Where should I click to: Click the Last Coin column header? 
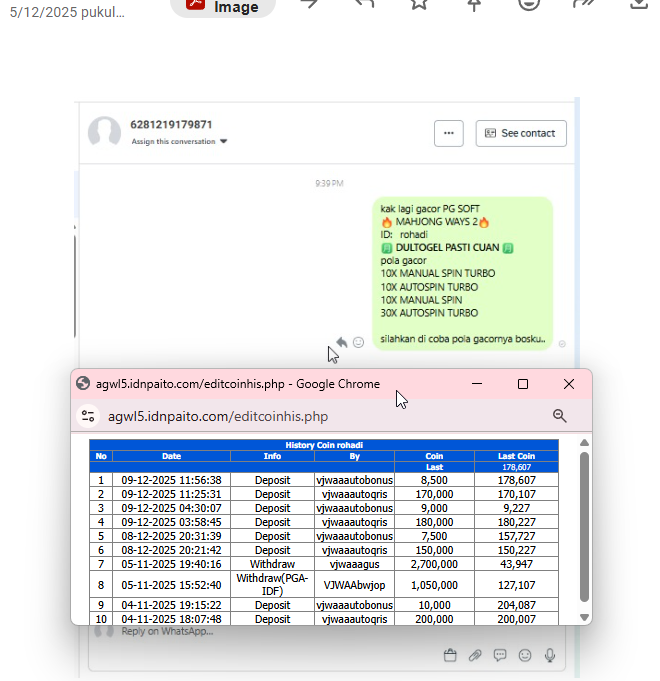516,456
